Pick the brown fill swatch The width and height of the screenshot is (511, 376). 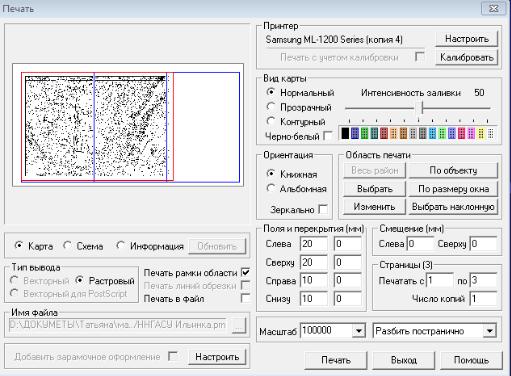pos(403,134)
